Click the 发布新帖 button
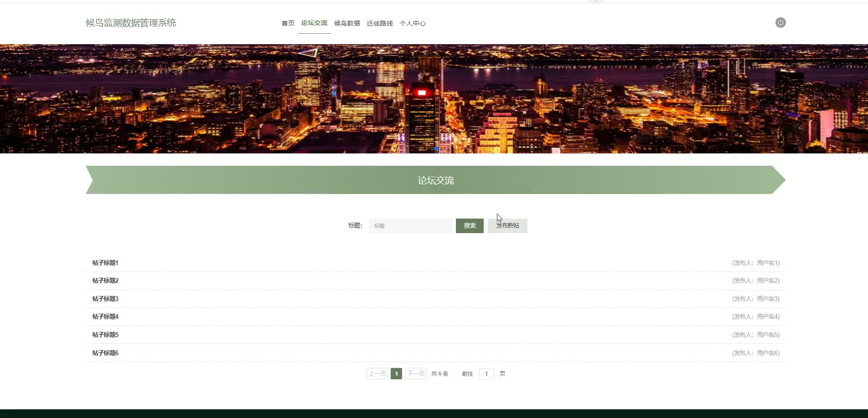Viewport: 868px width, 418px height. [507, 226]
